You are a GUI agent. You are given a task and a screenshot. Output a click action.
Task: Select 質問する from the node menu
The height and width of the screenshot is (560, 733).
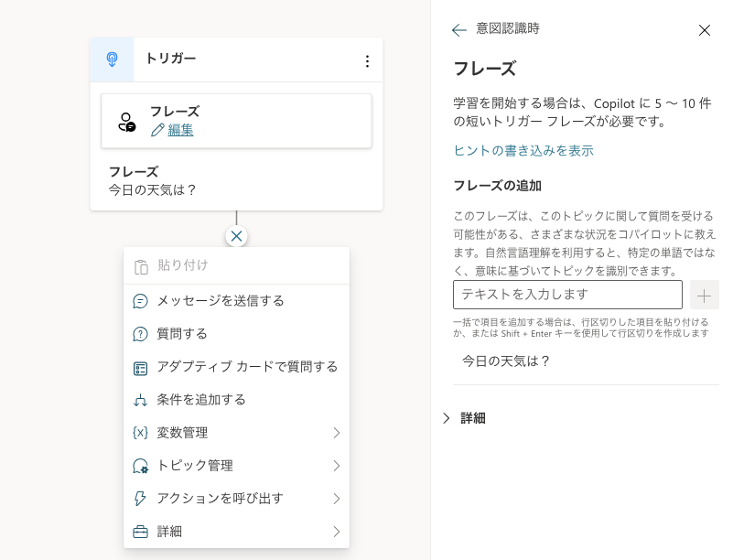tap(182, 334)
